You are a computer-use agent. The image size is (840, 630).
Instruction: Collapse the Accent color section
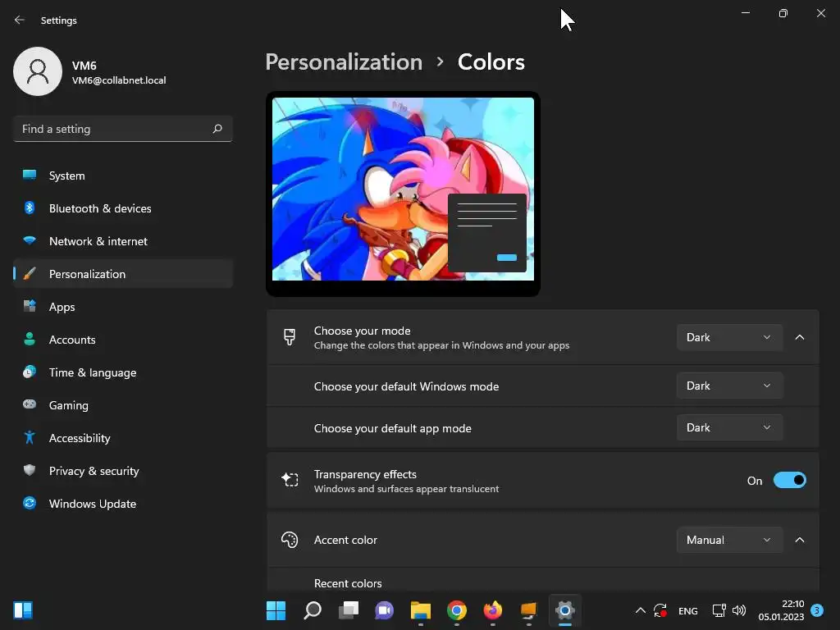coord(799,540)
